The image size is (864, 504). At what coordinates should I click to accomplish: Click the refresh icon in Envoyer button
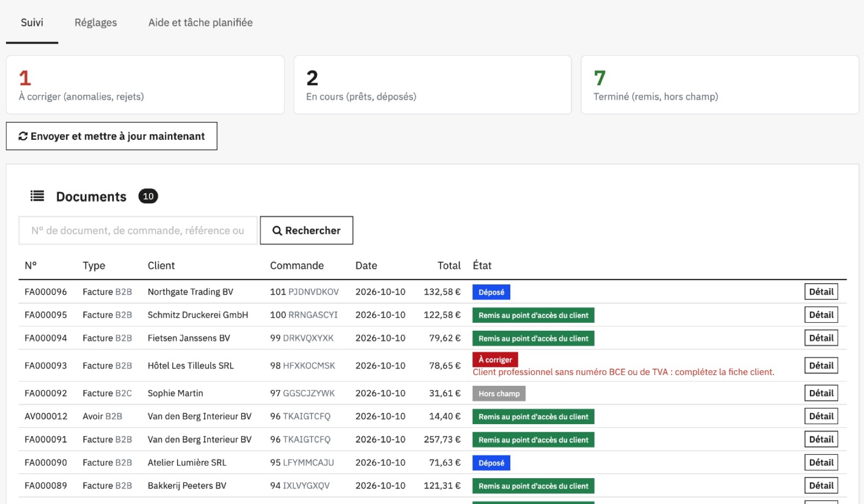coord(23,137)
